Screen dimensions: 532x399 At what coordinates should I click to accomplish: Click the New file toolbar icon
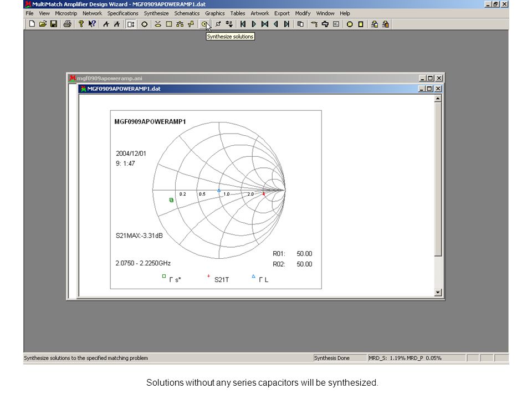32,24
